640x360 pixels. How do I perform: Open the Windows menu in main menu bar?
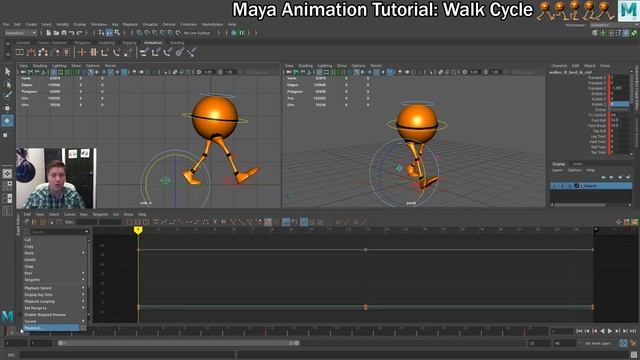click(99, 24)
